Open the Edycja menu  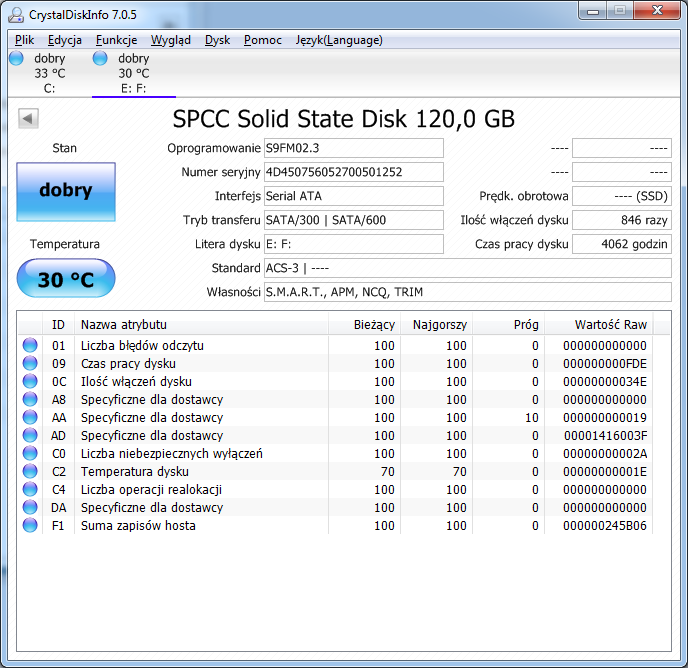[65, 40]
